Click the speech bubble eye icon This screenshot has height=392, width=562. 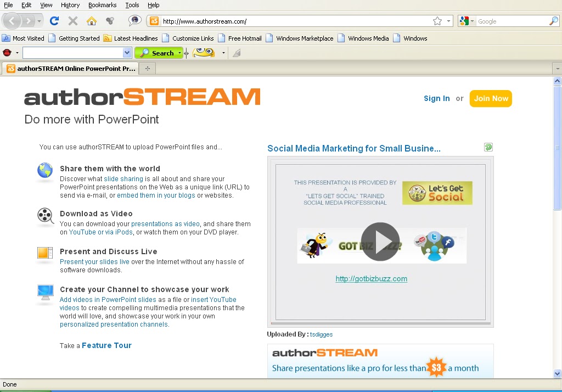[x=135, y=20]
